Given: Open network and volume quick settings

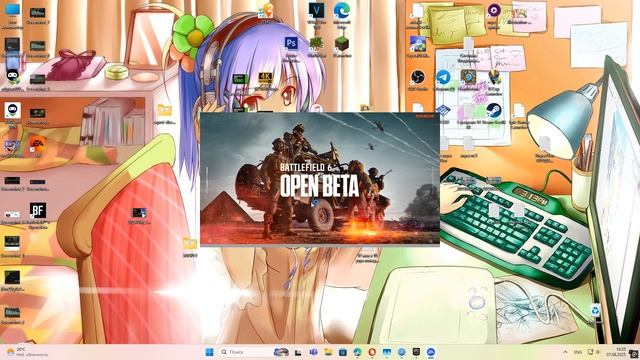Looking at the screenshot, I should 593,352.
